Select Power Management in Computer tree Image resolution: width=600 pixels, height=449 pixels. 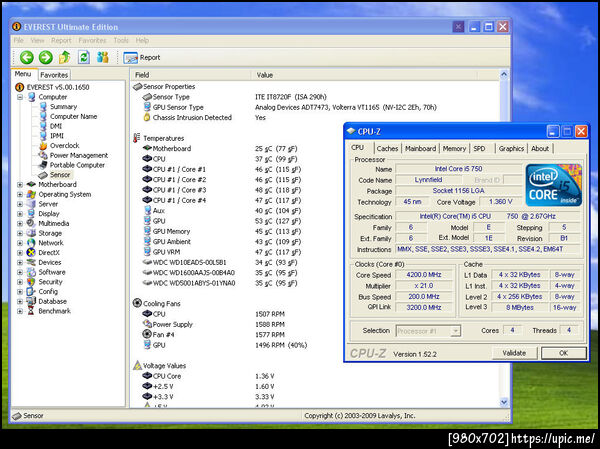(x=78, y=155)
